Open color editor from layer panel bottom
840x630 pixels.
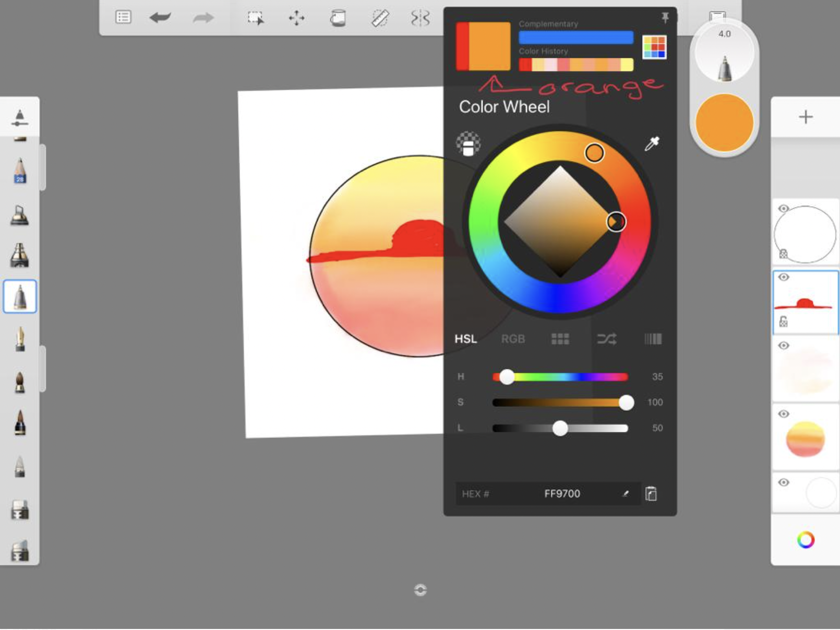(x=806, y=540)
